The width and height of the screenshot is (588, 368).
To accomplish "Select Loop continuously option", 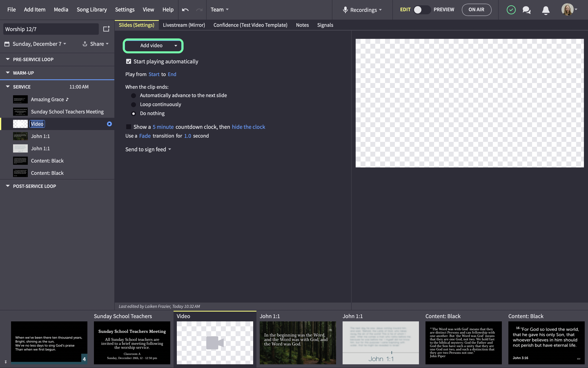I will tap(133, 104).
